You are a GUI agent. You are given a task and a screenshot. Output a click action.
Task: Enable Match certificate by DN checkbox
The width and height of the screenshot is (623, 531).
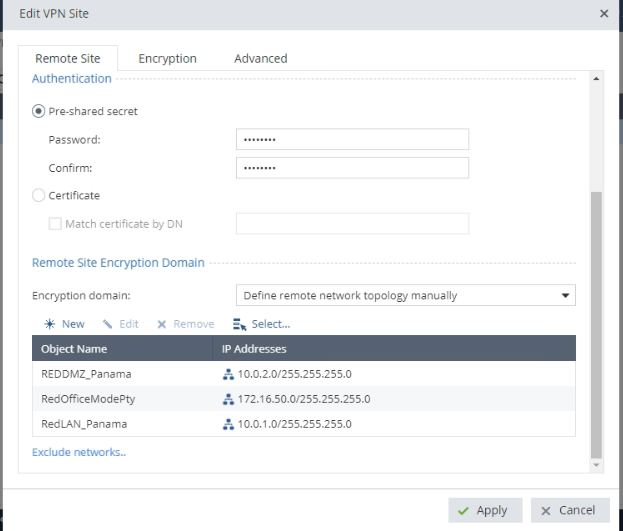pyautogui.click(x=55, y=224)
